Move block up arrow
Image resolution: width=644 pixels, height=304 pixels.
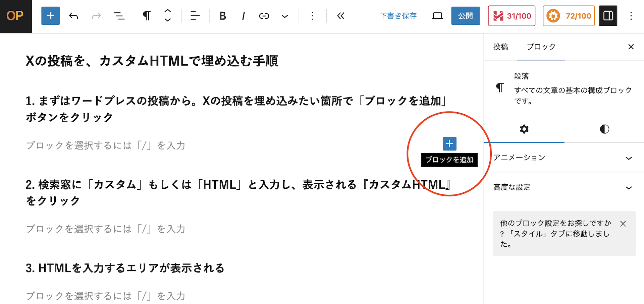pyautogui.click(x=168, y=11)
